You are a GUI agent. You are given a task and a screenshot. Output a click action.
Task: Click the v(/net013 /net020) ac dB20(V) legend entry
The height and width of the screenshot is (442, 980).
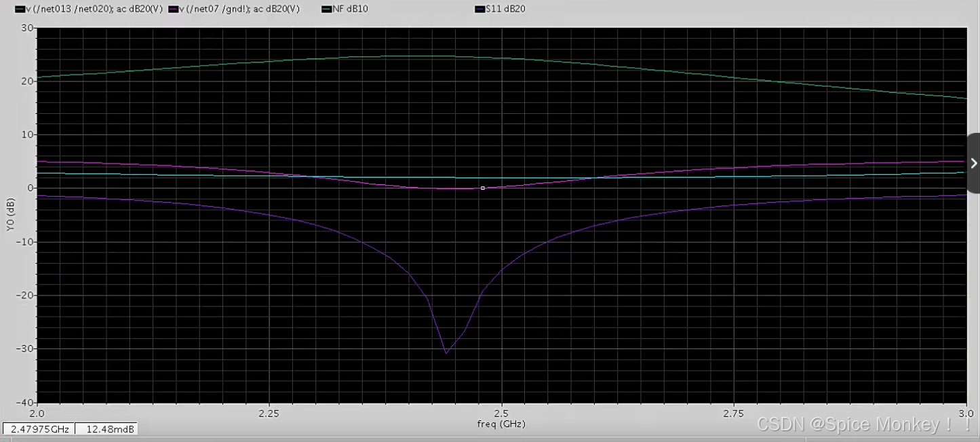88,9
